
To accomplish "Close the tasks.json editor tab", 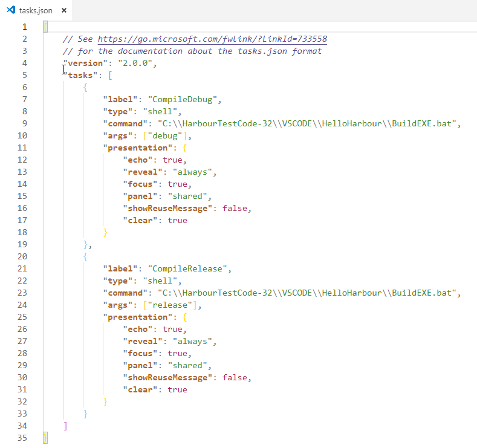I will [63, 10].
